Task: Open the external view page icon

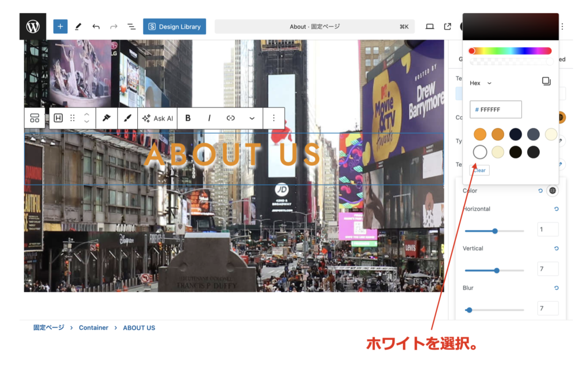Action: (447, 26)
